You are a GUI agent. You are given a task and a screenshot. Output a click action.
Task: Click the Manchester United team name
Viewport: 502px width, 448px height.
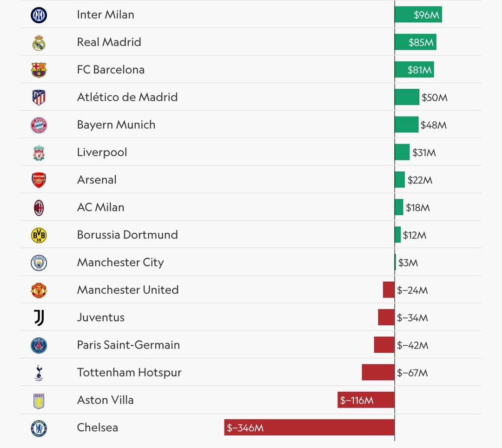tap(128, 290)
